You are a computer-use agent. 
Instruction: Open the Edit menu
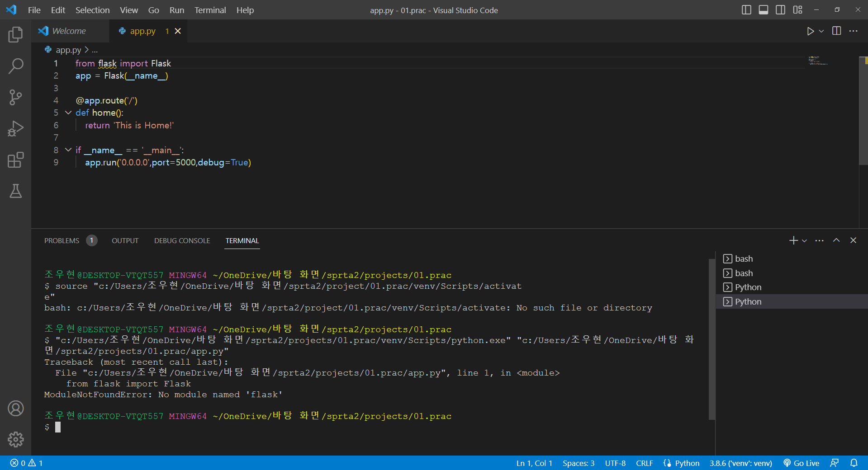(58, 10)
